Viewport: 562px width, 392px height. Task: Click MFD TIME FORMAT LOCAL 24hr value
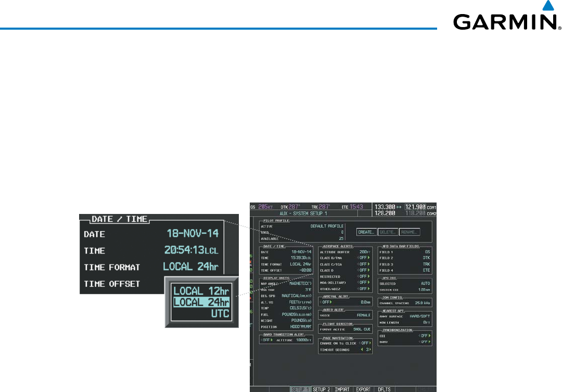tap(300, 264)
